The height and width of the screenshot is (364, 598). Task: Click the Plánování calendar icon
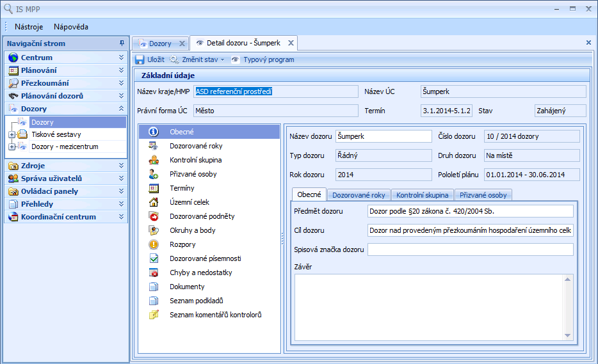(13, 70)
